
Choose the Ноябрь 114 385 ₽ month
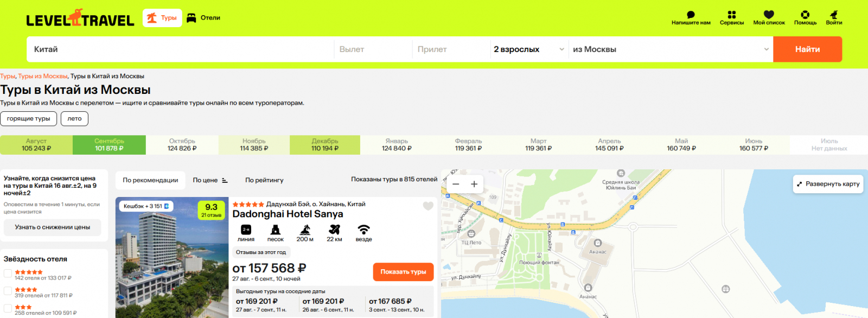[x=254, y=145]
